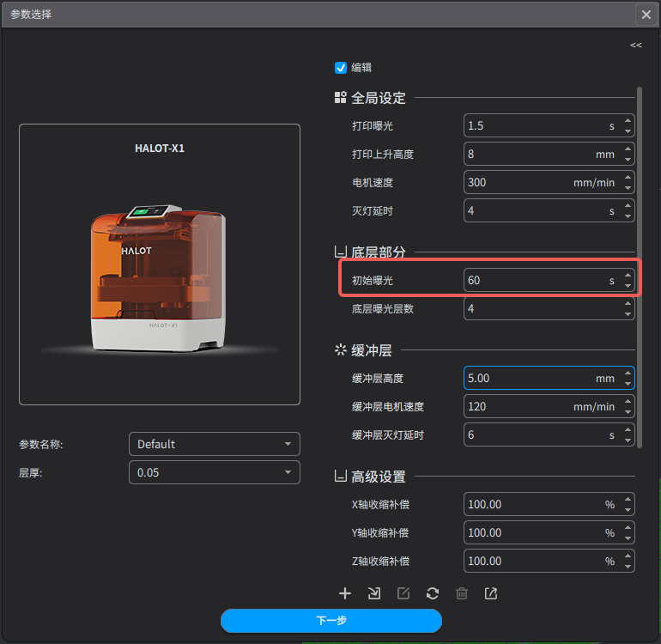Increase 打印曝光 value with up arrow
The image size is (661, 644).
pos(628,120)
